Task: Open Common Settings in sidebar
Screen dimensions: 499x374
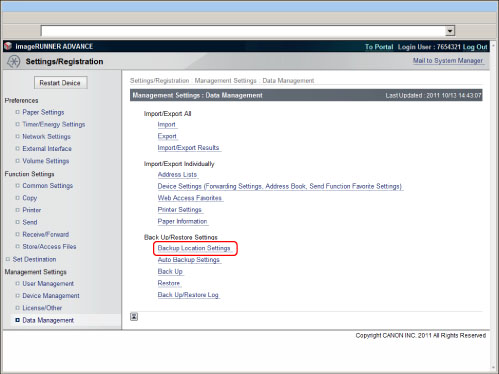Action: [x=48, y=186]
